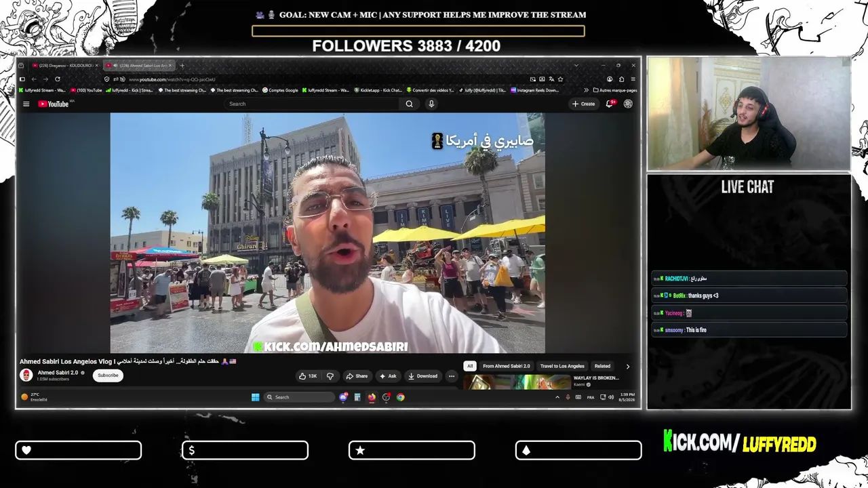Open the Kicklet.app bookmark
The width and height of the screenshot is (868, 488).
pos(378,90)
